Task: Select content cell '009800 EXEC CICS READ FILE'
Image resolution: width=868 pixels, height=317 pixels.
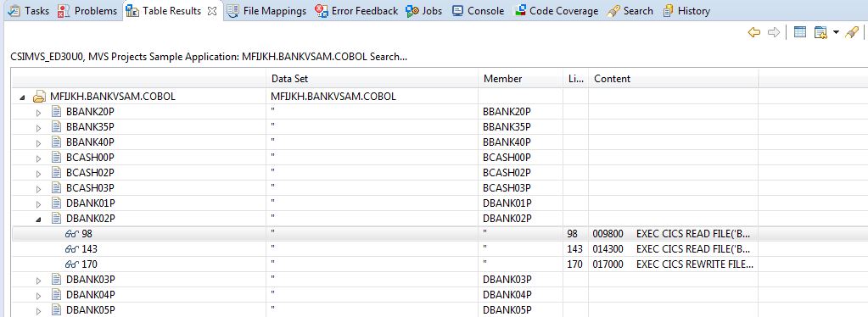Action: (x=673, y=234)
